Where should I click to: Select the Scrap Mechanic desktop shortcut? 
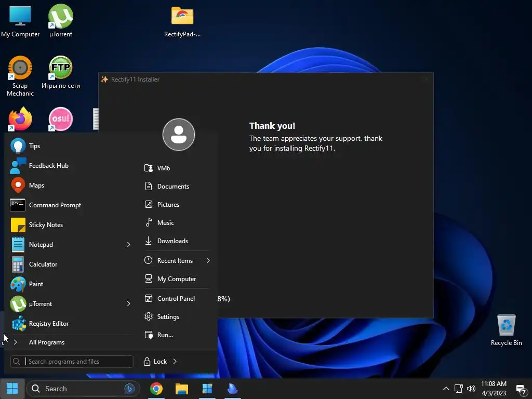point(20,76)
